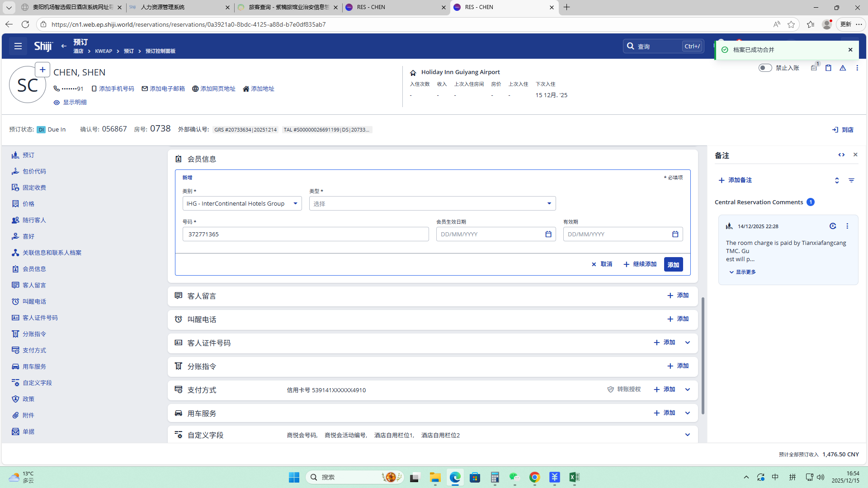Open calendar picker for 会员生效日期
Image resolution: width=868 pixels, height=488 pixels.
pos(548,234)
